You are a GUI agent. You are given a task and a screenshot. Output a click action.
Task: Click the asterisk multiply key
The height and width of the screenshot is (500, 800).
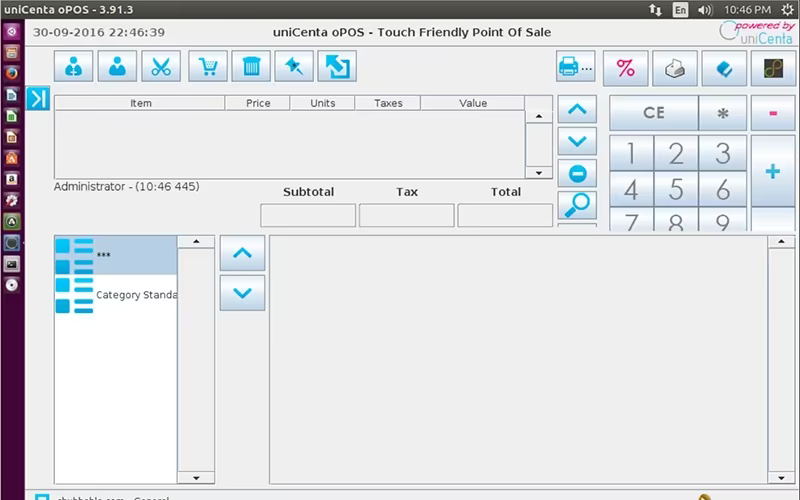coord(722,113)
